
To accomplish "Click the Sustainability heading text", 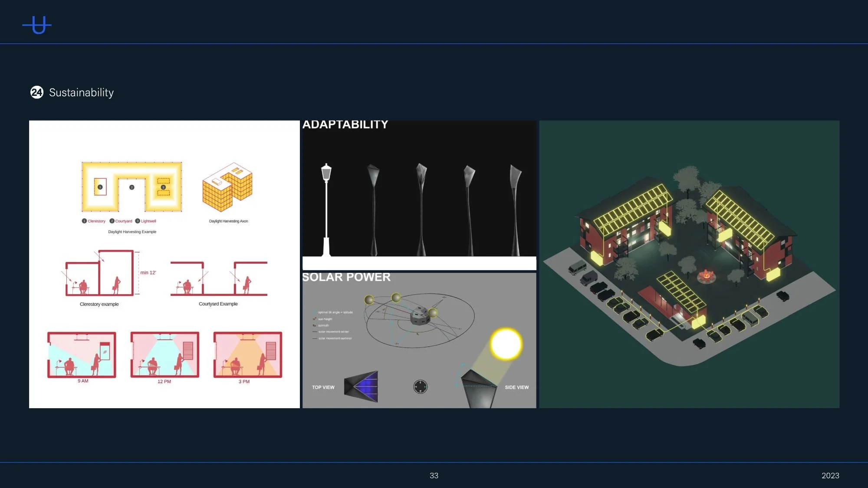I will coord(81,92).
